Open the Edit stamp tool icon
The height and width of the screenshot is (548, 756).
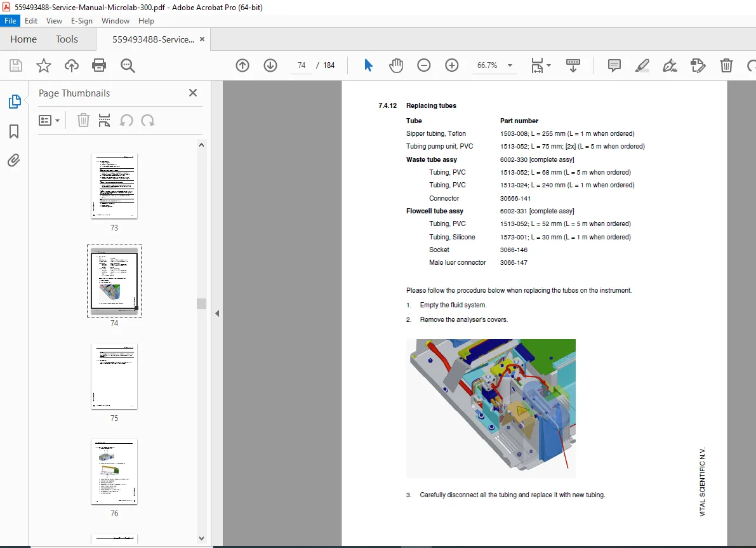[698, 65]
